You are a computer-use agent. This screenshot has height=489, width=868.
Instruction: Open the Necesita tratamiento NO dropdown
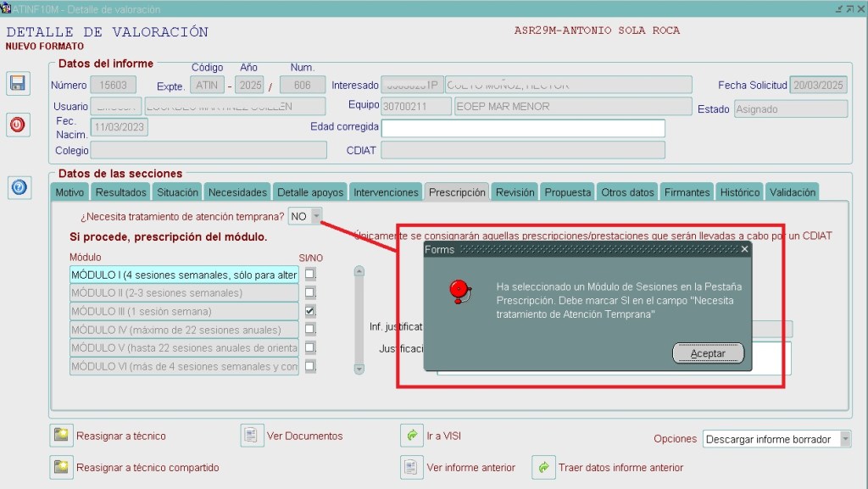coord(316,216)
